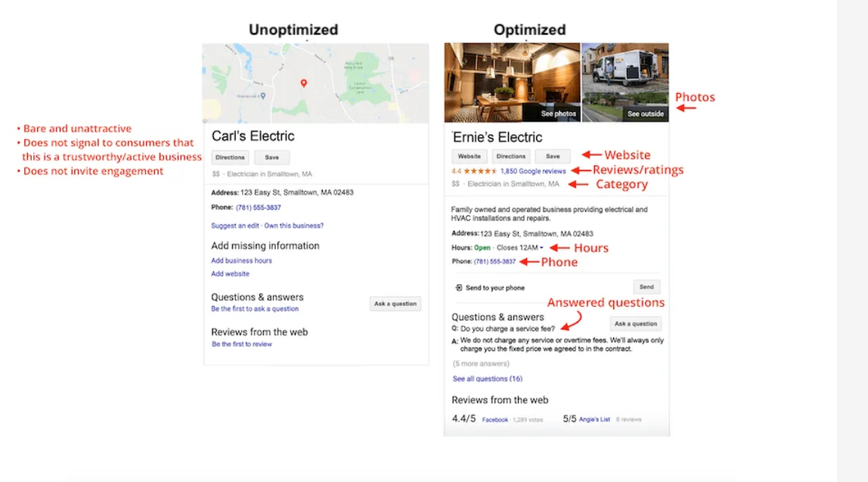Click the red map pin marker

pyautogui.click(x=303, y=83)
